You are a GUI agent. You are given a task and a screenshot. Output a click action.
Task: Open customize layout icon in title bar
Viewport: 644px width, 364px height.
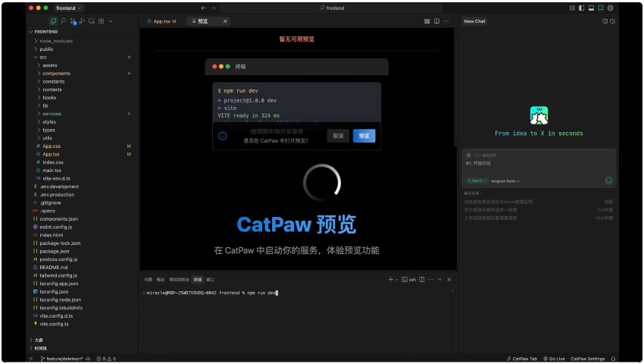point(572,8)
